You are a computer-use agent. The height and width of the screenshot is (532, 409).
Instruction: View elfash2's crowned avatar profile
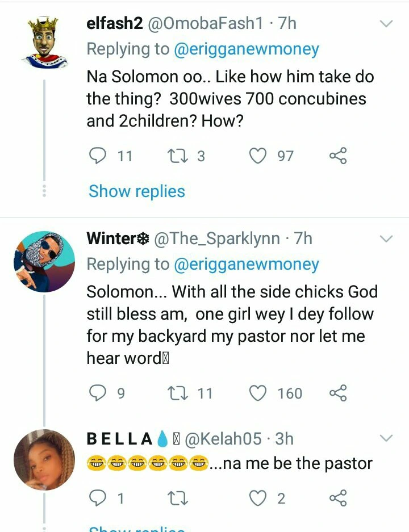click(x=44, y=43)
